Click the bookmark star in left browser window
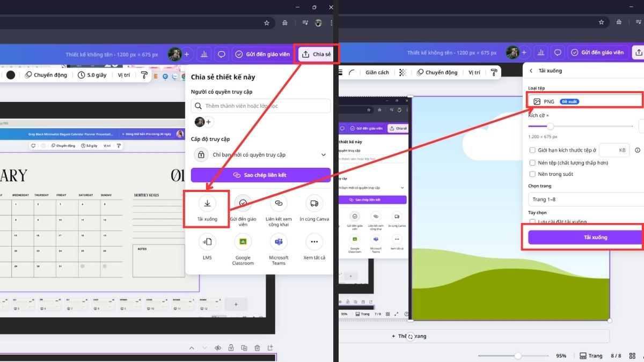 pos(267,23)
